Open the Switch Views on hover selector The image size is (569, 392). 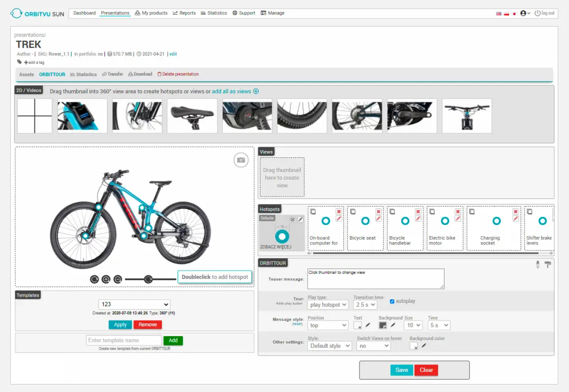pyautogui.click(x=373, y=345)
